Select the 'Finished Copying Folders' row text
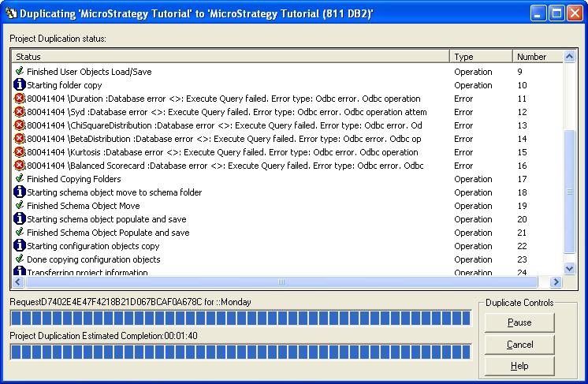This screenshot has height=384, width=588. tap(74, 179)
